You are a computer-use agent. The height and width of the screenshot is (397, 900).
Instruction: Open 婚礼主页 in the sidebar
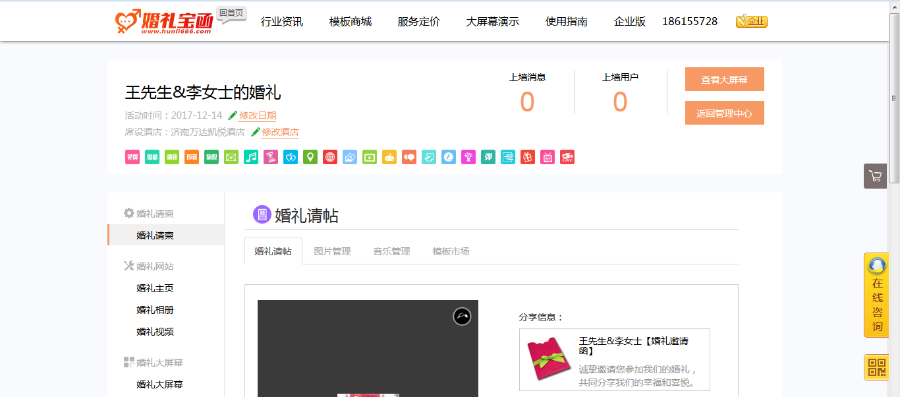(155, 288)
